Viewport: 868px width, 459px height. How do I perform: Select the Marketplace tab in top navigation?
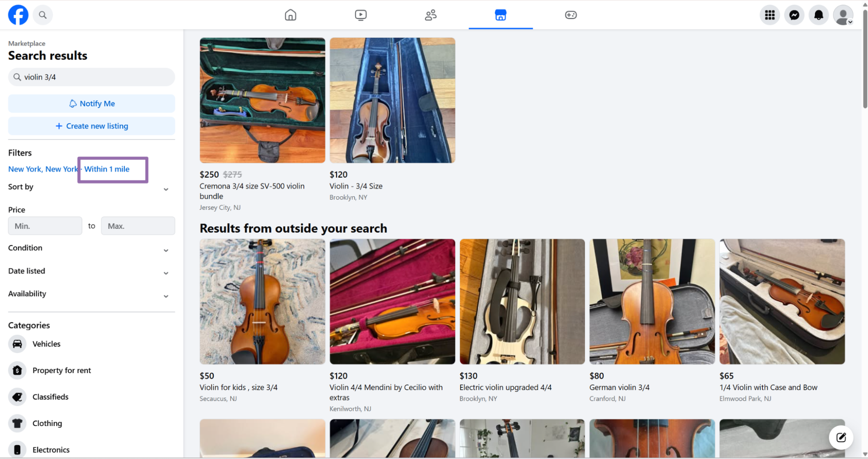tap(501, 15)
